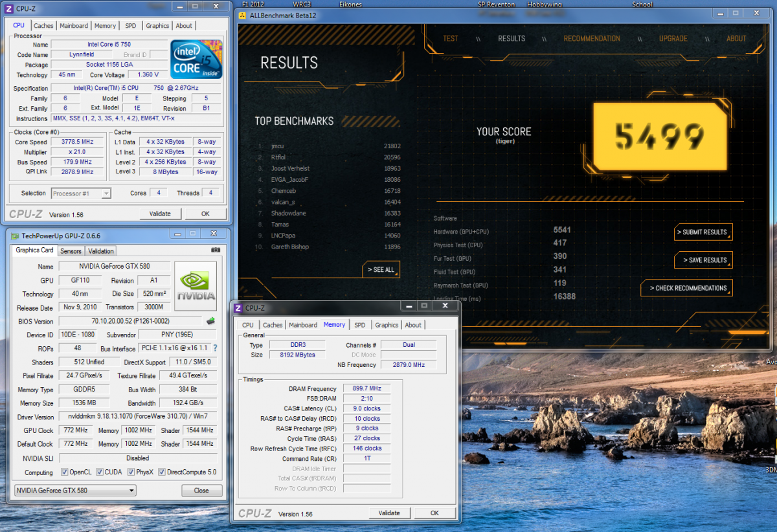Click the Fur Test (GPU) score 390
The height and width of the screenshot is (532, 777).
point(560,257)
